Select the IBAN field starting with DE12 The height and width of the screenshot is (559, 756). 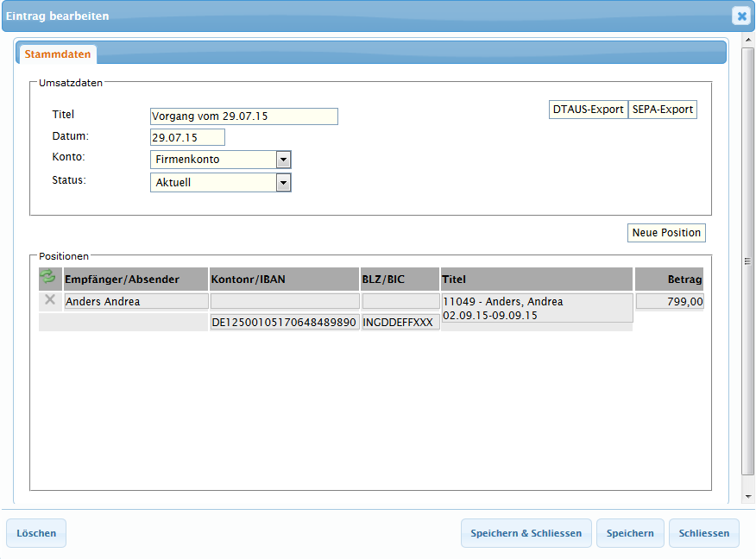pos(284,322)
